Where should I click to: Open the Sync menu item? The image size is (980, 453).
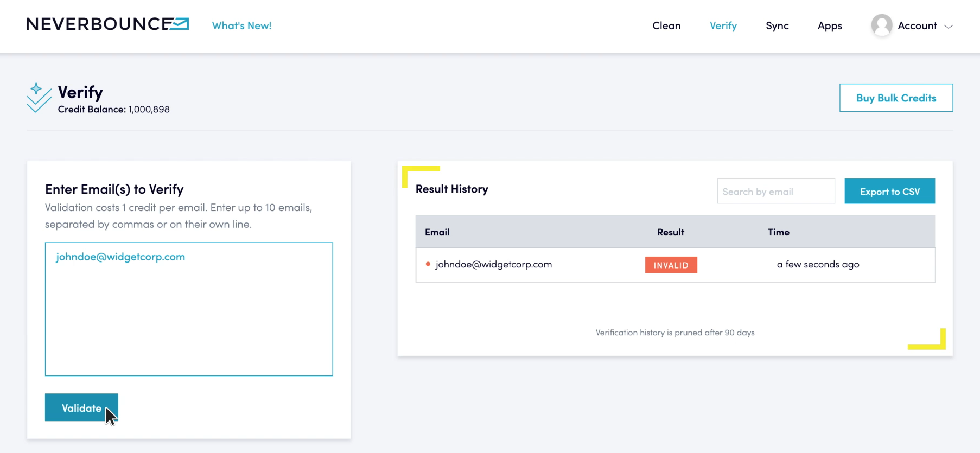tap(777, 25)
